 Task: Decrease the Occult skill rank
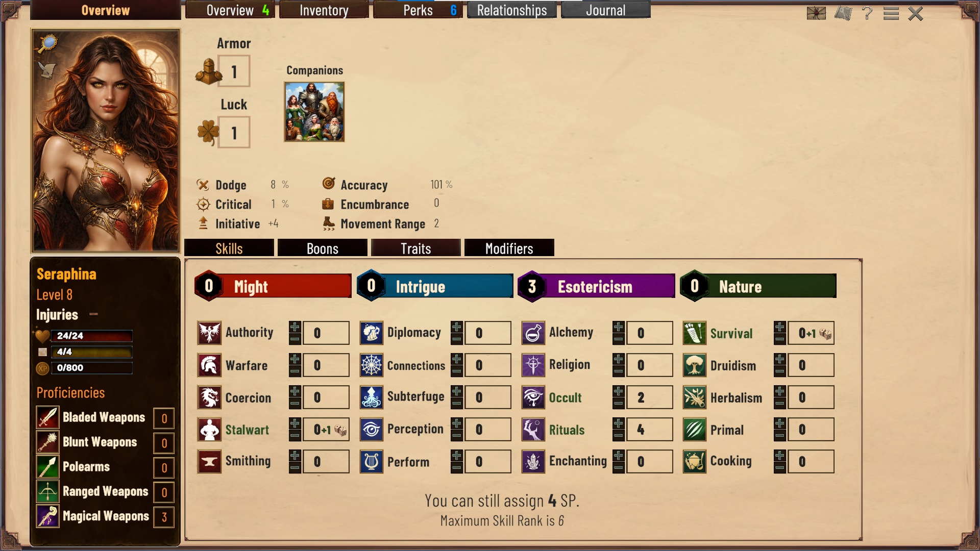click(x=619, y=404)
